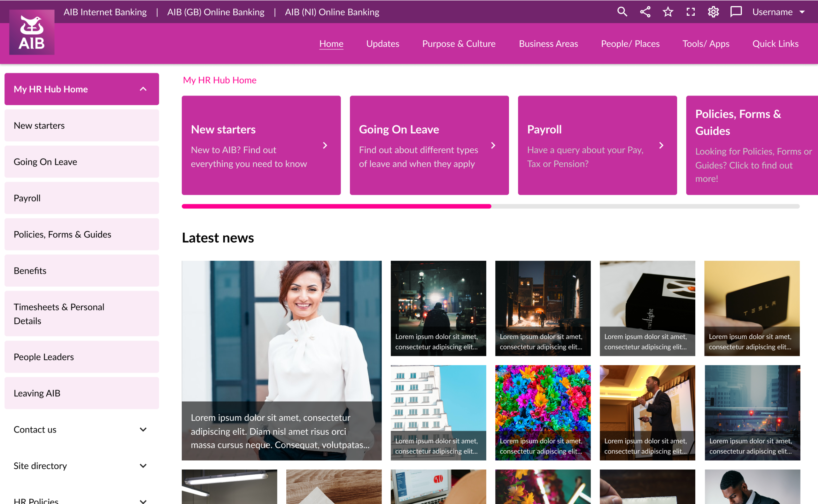Image resolution: width=818 pixels, height=504 pixels.
Task: Expand the Site directory section
Action: pyautogui.click(x=143, y=466)
